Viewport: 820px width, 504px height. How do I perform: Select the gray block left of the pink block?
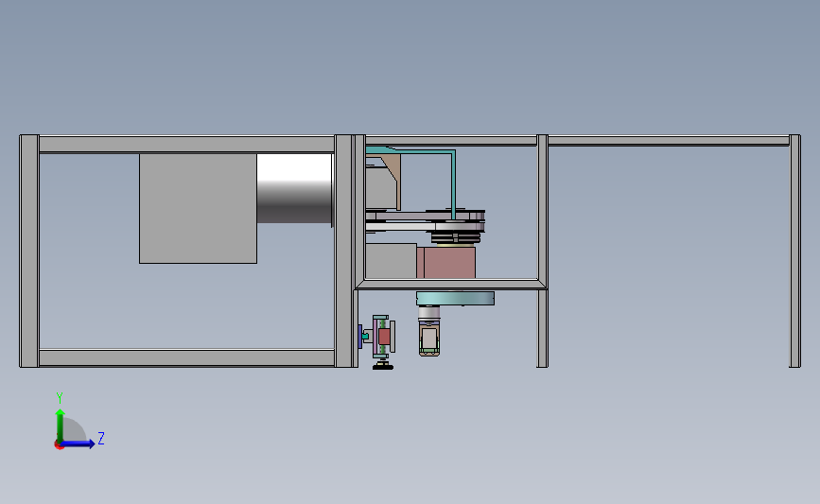(392, 260)
